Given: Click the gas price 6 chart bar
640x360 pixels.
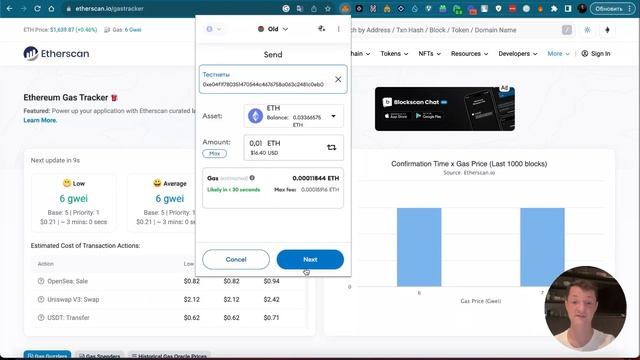Looking at the screenshot, I should 419,247.
